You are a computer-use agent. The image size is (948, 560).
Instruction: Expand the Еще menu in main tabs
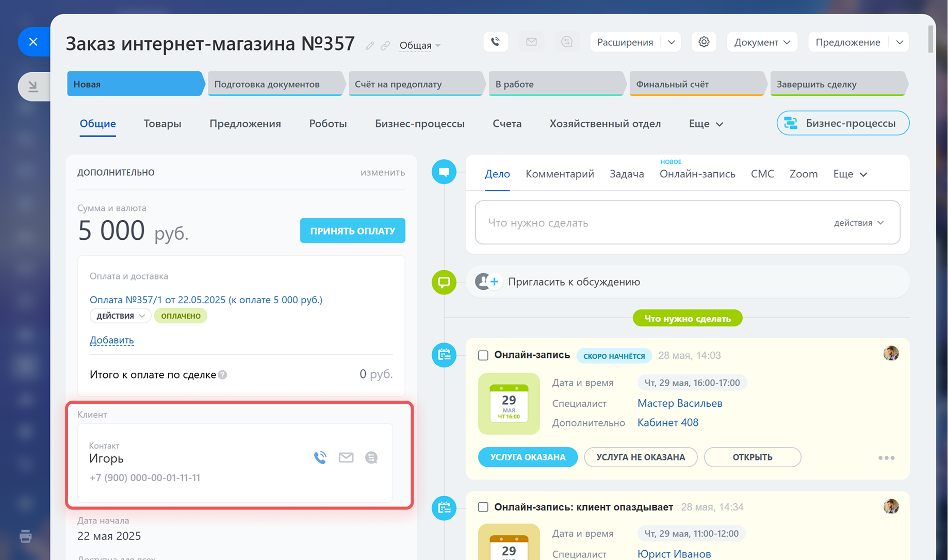(x=706, y=124)
